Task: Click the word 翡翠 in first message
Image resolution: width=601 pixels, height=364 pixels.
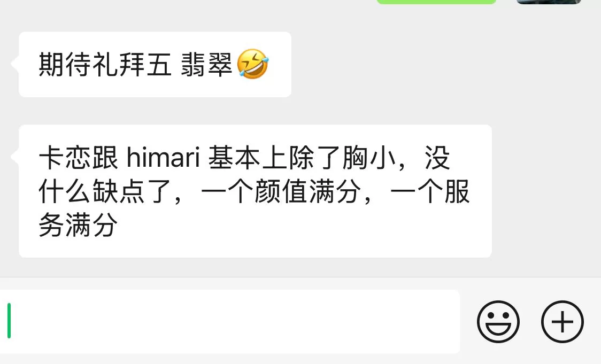Action: [x=206, y=64]
